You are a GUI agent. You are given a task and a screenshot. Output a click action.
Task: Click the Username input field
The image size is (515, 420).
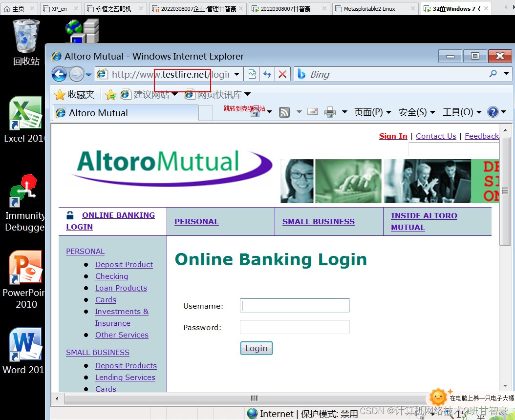pyautogui.click(x=295, y=305)
